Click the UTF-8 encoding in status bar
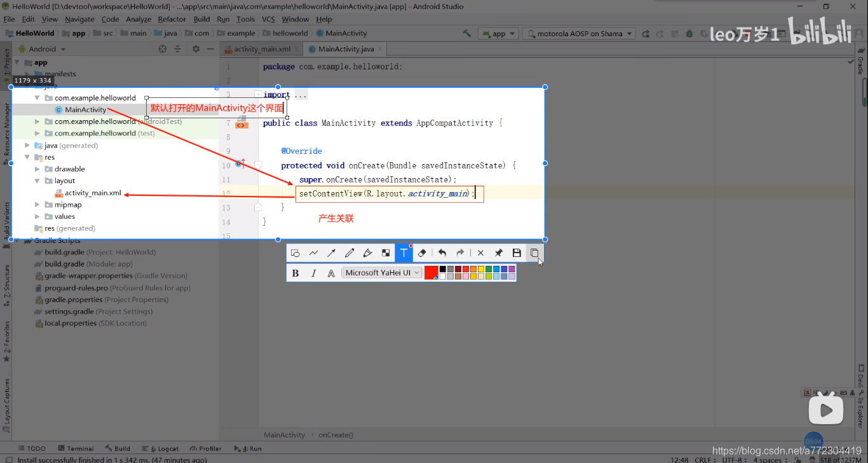The height and width of the screenshot is (463, 868). point(734,459)
